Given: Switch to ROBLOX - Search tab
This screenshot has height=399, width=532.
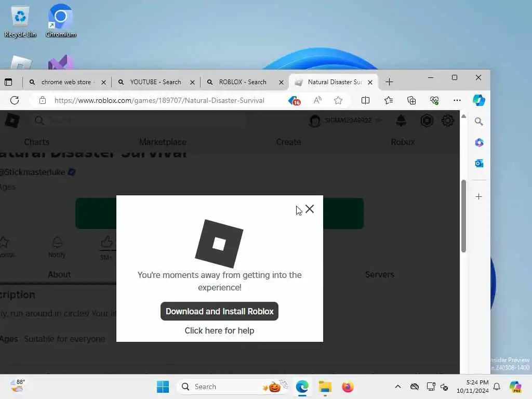Looking at the screenshot, I should (x=243, y=82).
